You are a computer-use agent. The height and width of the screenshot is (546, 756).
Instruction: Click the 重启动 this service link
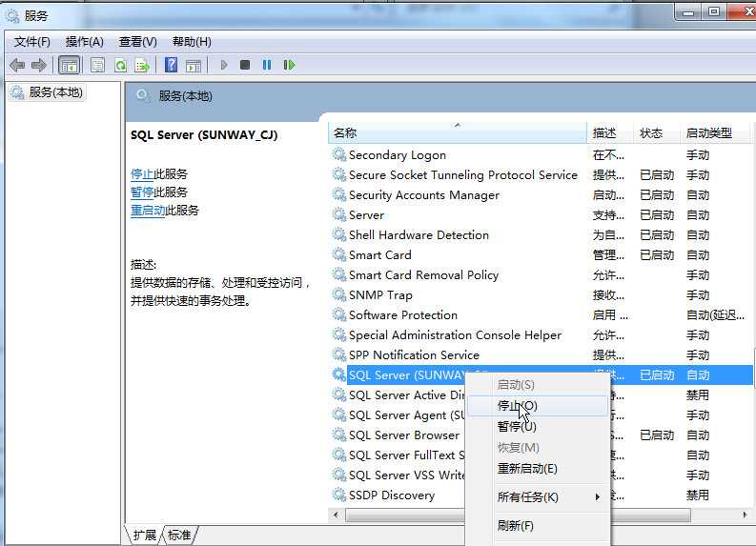tap(148, 211)
